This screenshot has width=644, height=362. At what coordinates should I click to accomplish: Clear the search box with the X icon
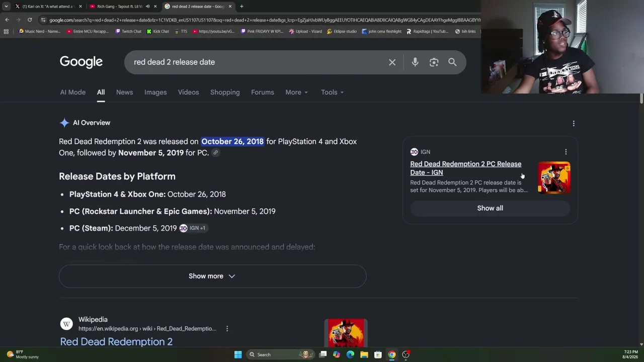pyautogui.click(x=392, y=62)
